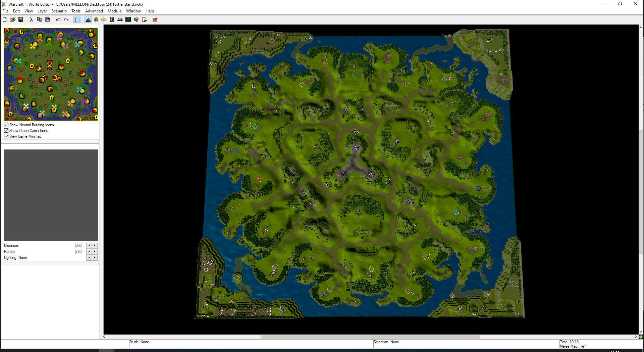644x352 pixels.
Task: Open the Trigger Editor module
Action: [96, 19]
